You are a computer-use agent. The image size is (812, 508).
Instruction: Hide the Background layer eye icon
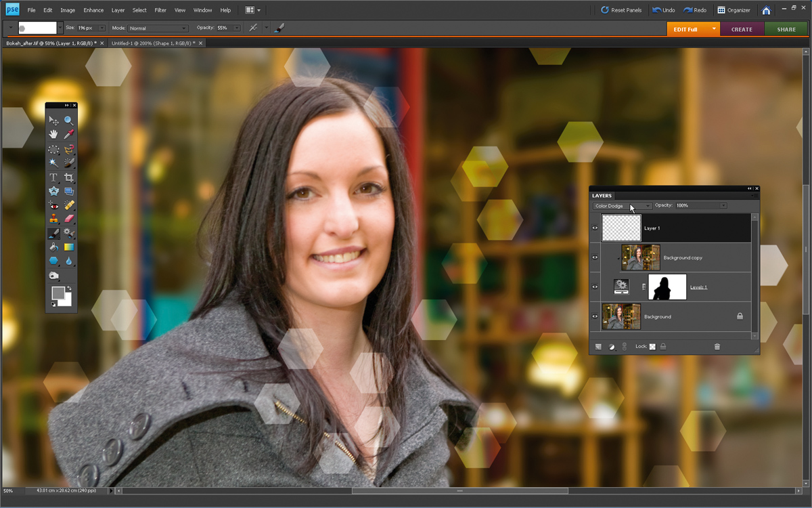click(x=595, y=316)
